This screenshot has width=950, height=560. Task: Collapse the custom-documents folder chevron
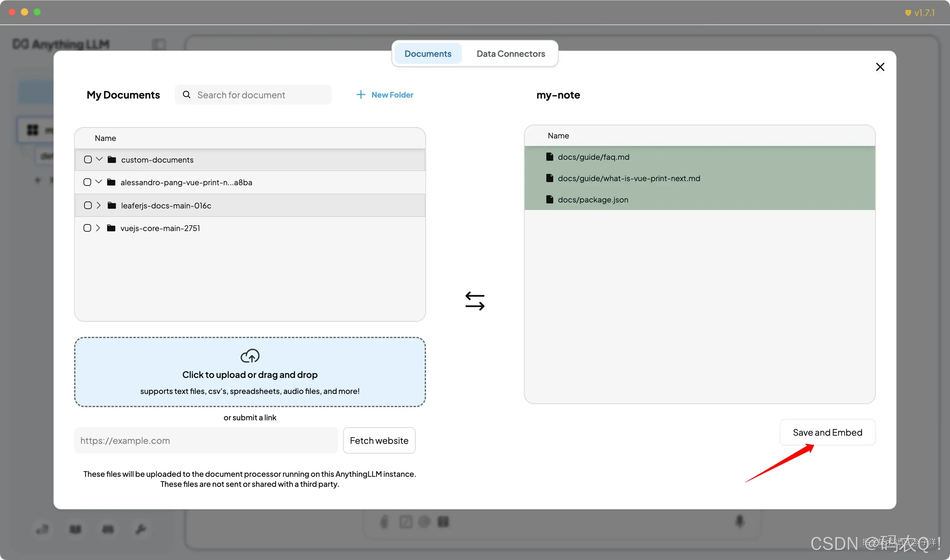[99, 159]
